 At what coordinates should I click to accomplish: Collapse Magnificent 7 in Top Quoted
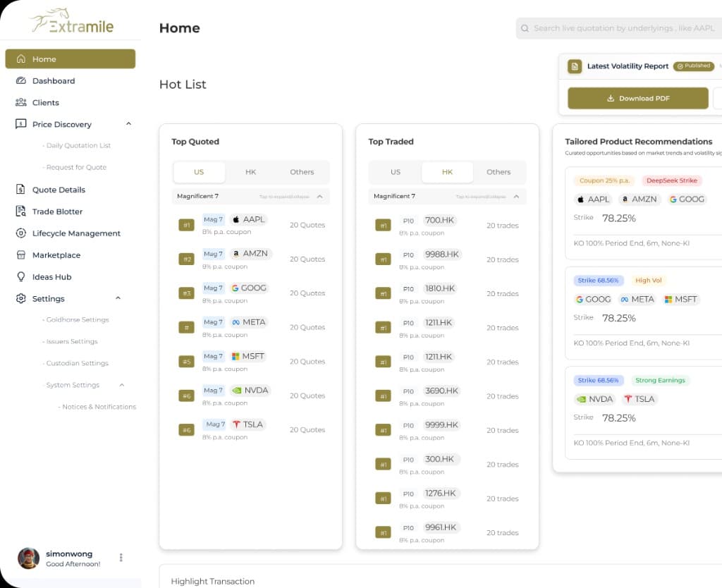coord(319,196)
